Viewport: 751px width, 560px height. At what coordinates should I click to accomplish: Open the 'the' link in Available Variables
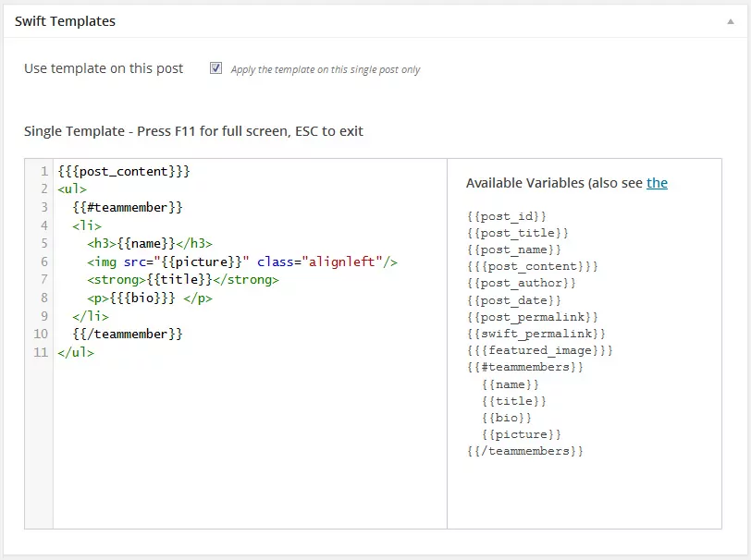coord(657,183)
